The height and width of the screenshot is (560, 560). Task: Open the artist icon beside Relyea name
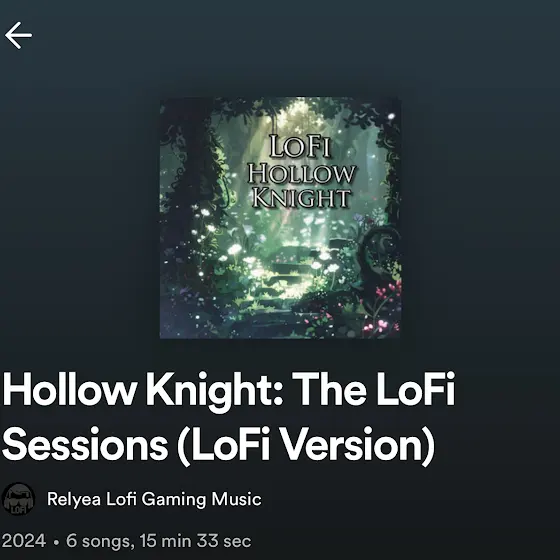18,499
